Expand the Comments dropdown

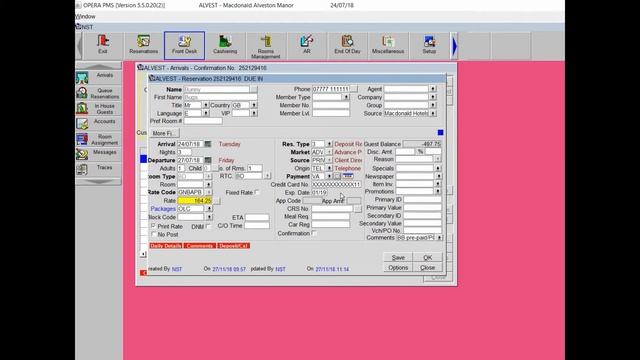point(440,237)
